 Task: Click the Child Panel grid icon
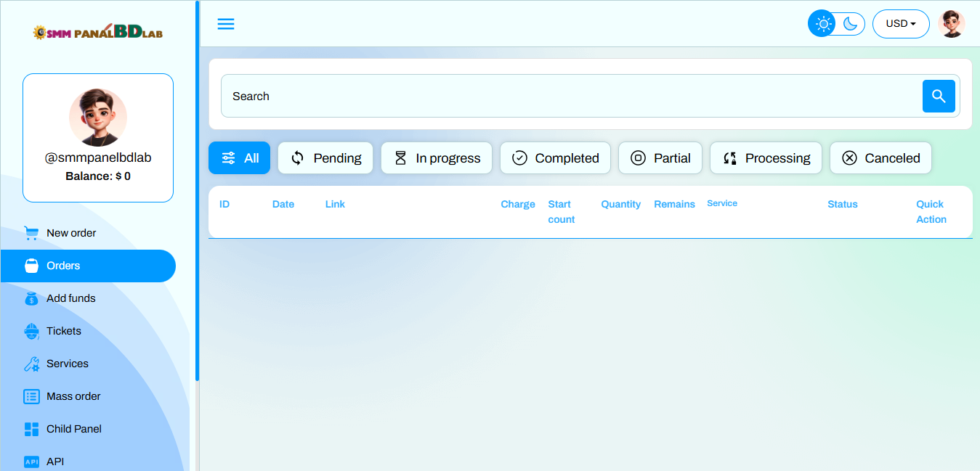[x=31, y=429]
